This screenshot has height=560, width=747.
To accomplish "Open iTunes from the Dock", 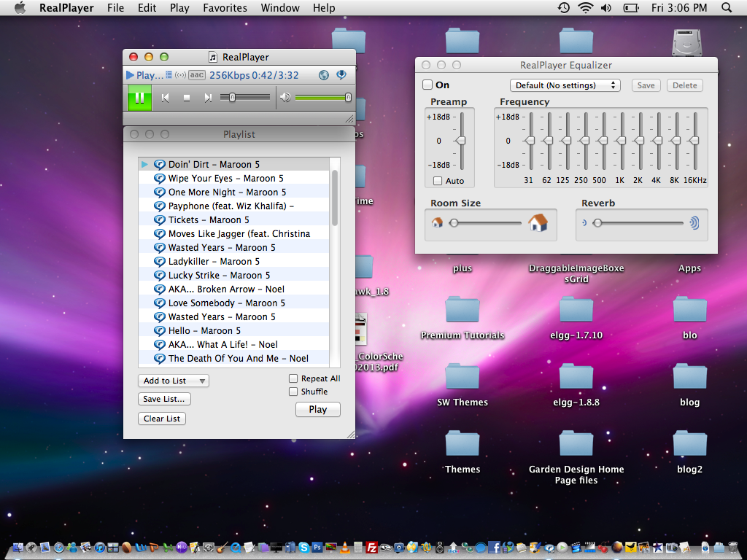I will [99, 548].
